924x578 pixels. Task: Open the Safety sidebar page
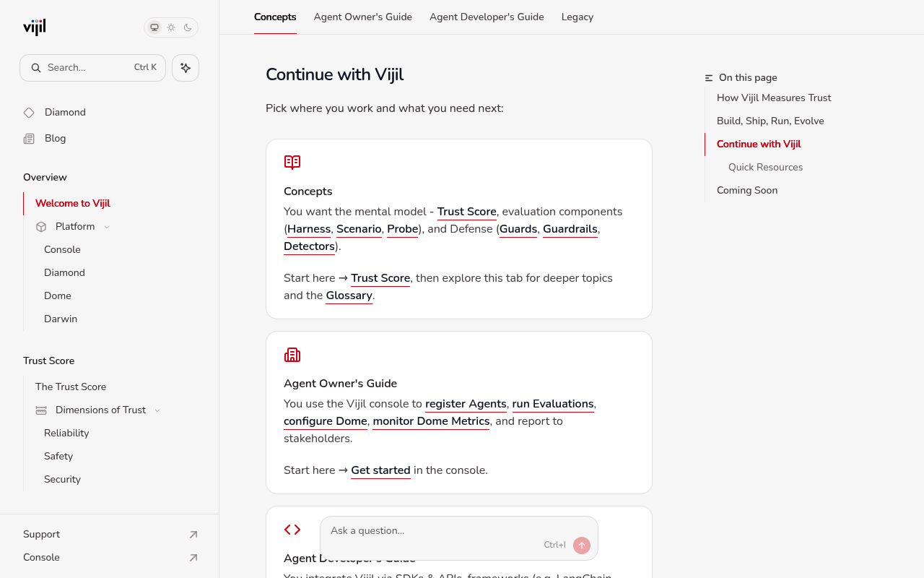click(58, 457)
